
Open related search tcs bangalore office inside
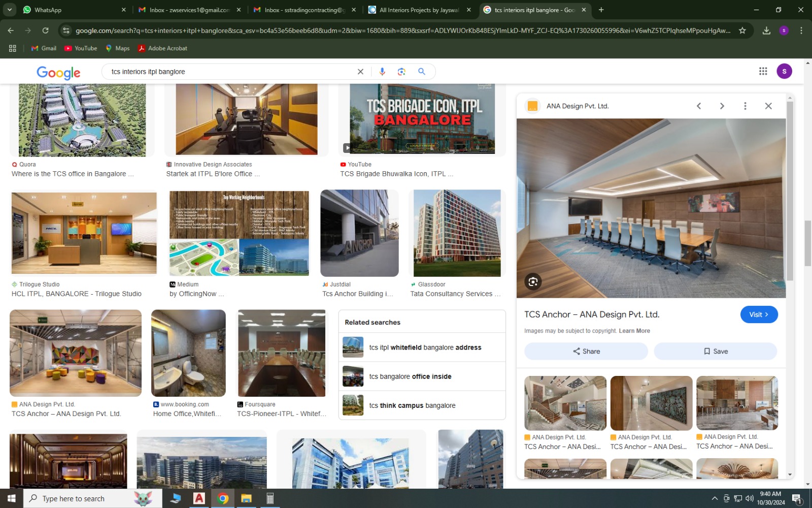point(422,376)
